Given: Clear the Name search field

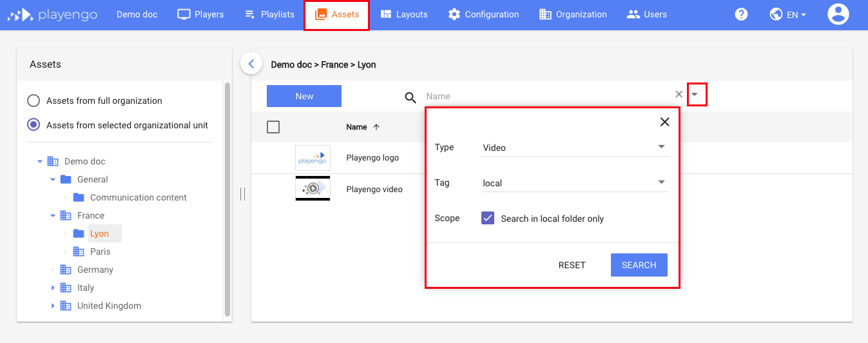Looking at the screenshot, I should point(679,94).
